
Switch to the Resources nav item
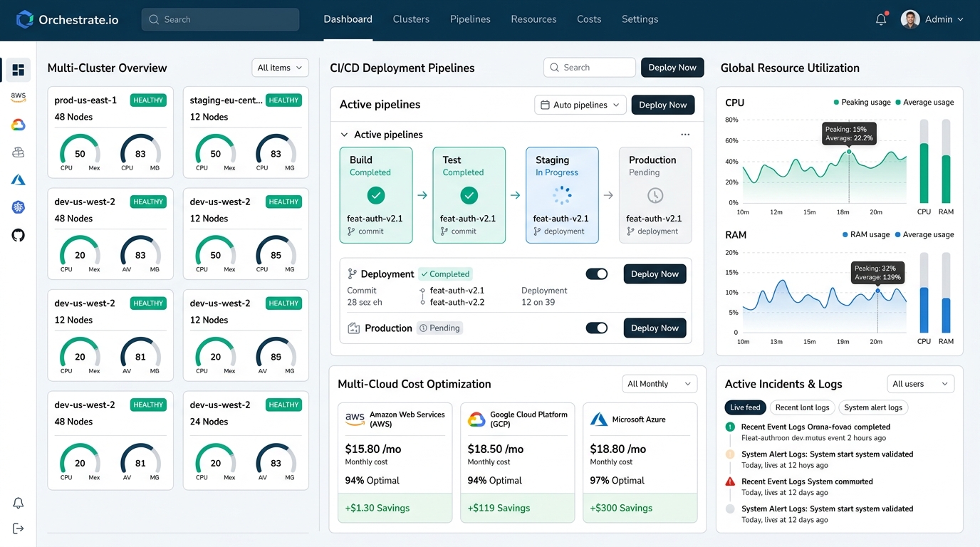point(533,19)
